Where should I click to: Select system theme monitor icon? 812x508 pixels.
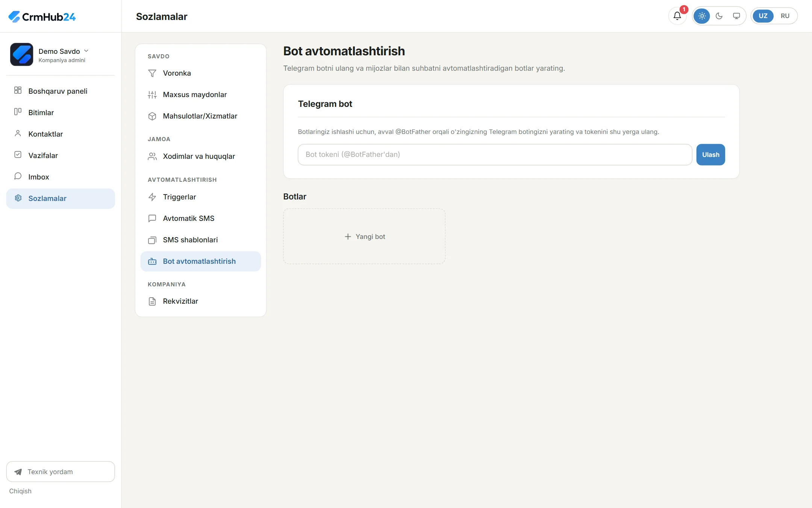pos(736,16)
